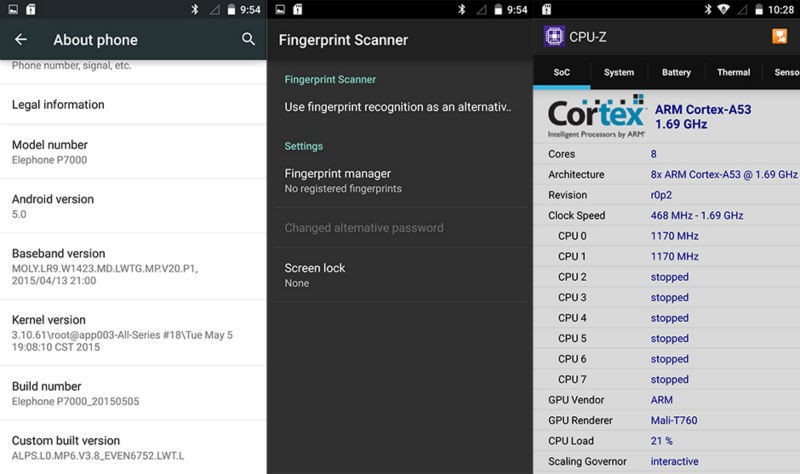Tap the Model number entry

(133, 151)
